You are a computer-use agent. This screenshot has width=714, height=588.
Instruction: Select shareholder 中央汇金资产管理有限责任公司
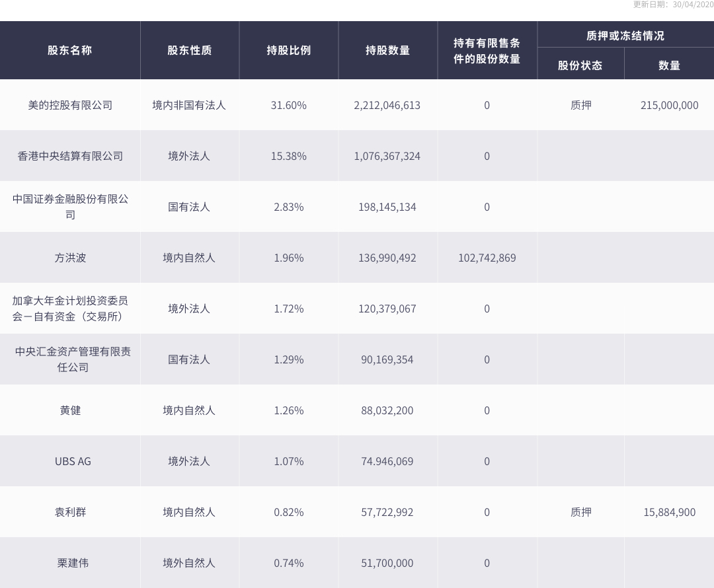click(73, 359)
